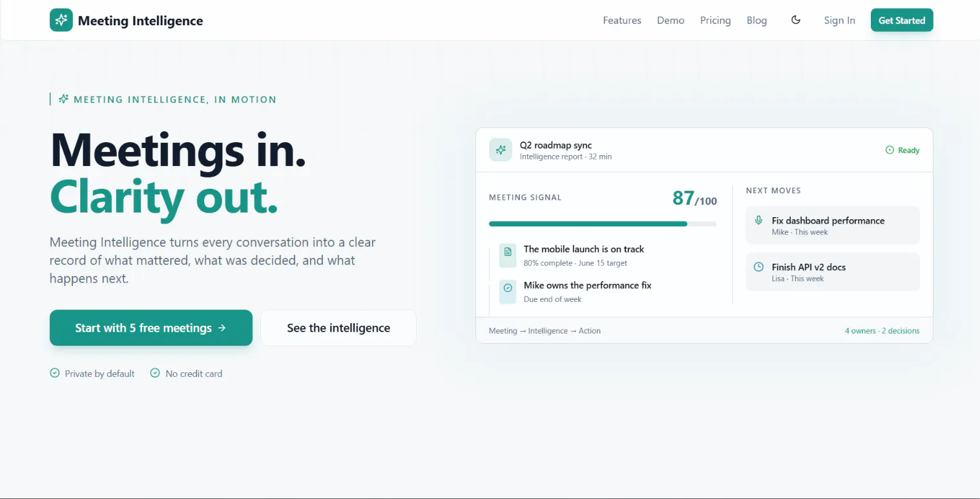Image resolution: width=980 pixels, height=499 pixels.
Task: Click the 4 owners · 2 decisions text
Action: [x=882, y=330]
